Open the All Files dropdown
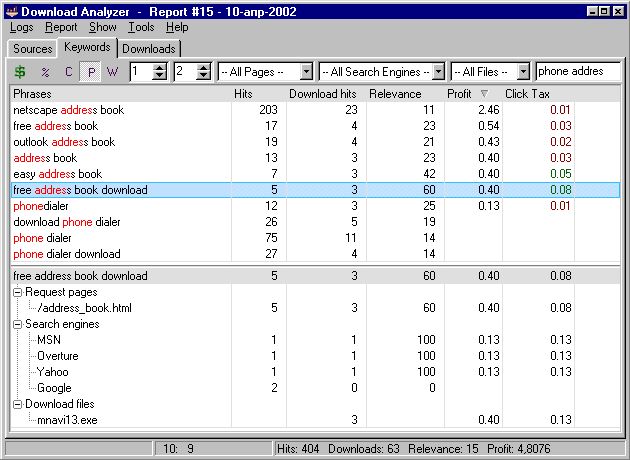Image resolution: width=630 pixels, height=460 pixels. pos(523,72)
